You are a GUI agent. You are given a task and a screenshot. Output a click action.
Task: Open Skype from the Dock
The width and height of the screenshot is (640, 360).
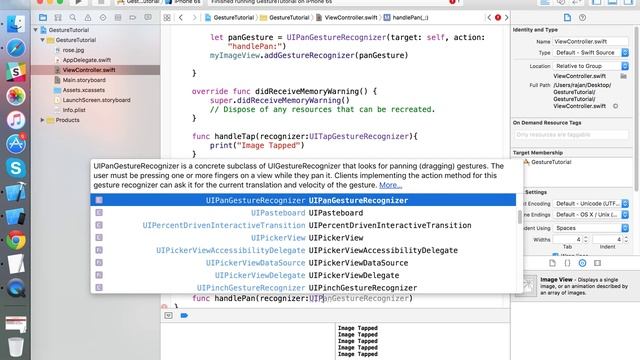tap(16, 168)
